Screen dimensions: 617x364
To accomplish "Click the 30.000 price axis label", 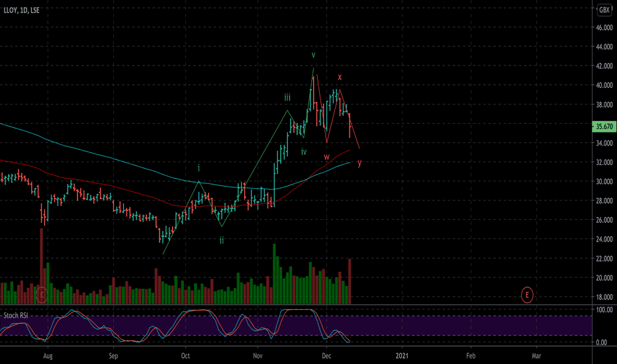I will [x=604, y=181].
